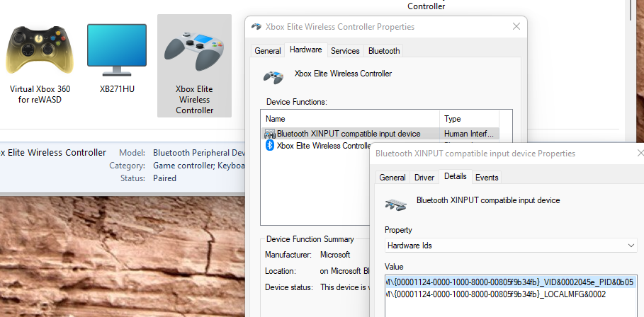644x317 pixels.
Task: Click controller icon in Xbox Elite Properties title bar
Action: click(256, 27)
